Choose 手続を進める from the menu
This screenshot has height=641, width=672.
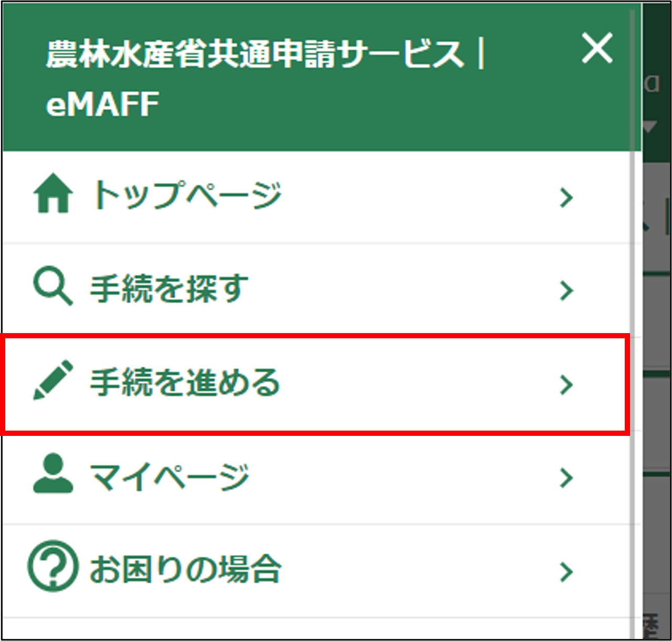point(185,382)
